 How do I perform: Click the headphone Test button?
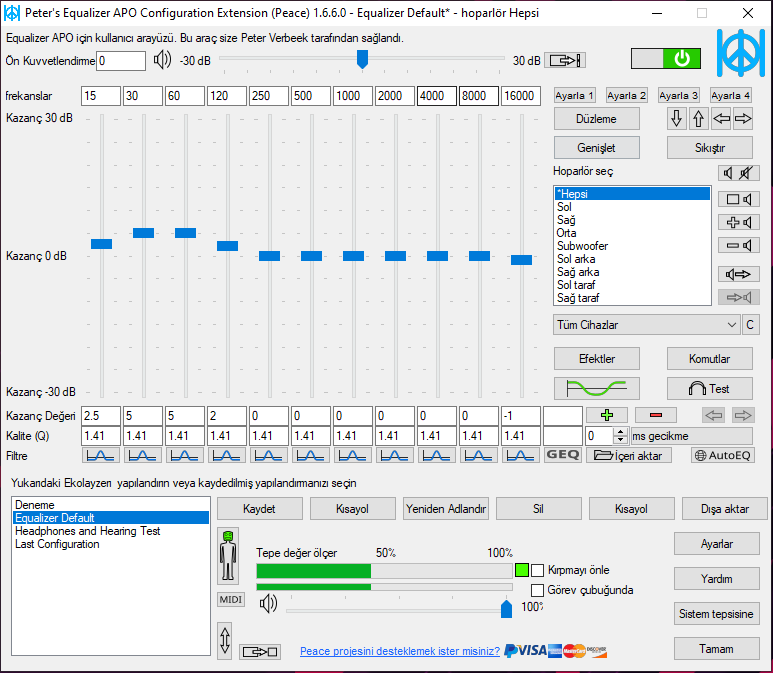[709, 389]
